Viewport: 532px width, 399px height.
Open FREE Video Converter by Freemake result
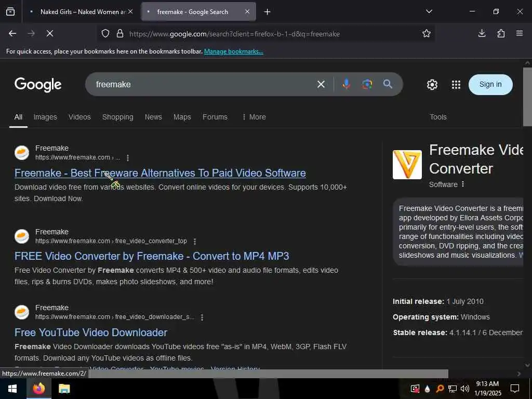pyautogui.click(x=152, y=256)
